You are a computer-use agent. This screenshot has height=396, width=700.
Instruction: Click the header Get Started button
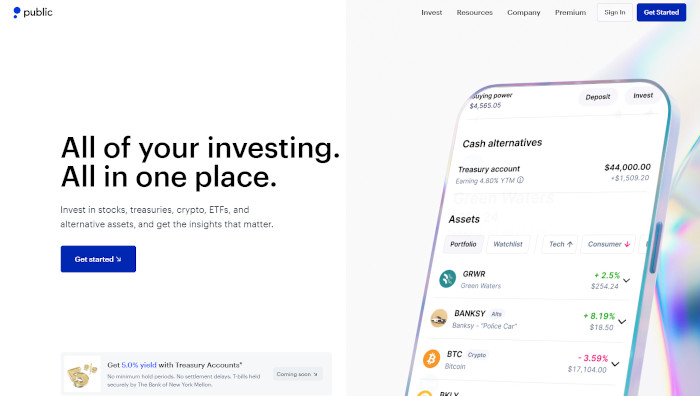[x=661, y=13]
